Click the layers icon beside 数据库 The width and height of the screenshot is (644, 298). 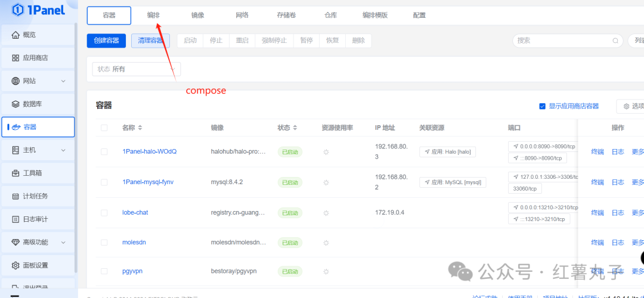pos(16,104)
